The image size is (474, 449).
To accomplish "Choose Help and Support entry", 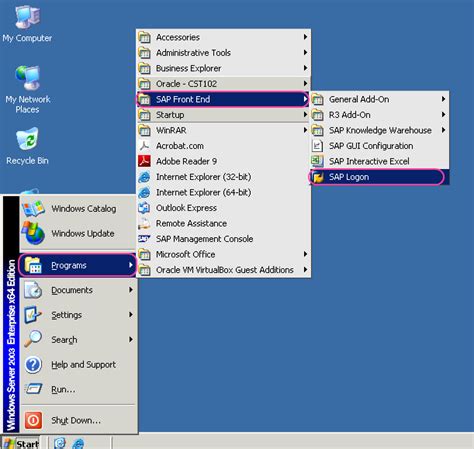I will coord(78,364).
